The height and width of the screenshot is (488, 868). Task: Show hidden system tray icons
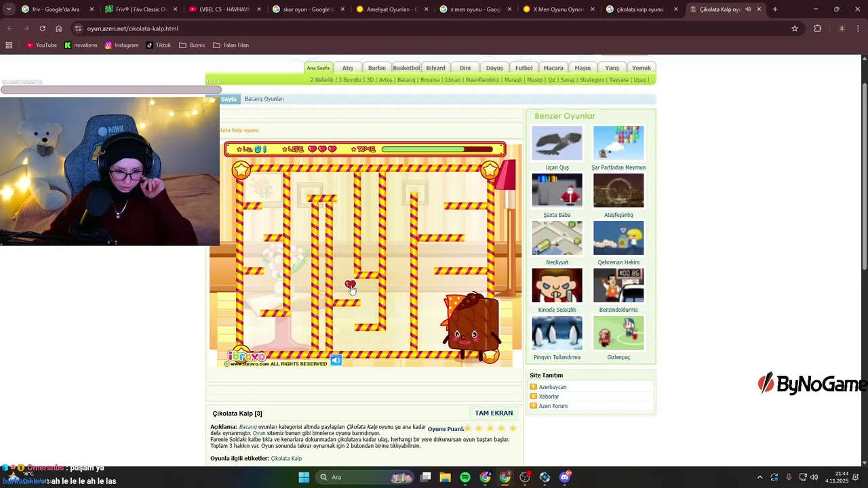(759, 477)
